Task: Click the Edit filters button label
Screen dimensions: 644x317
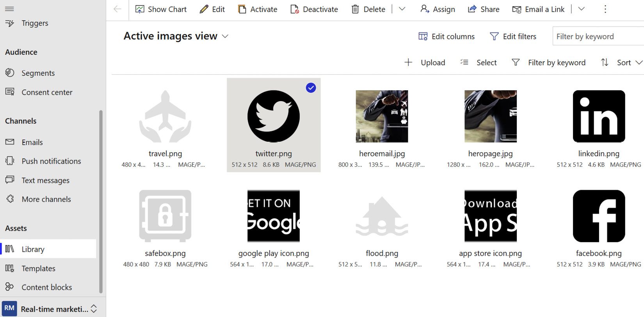Action: point(519,36)
